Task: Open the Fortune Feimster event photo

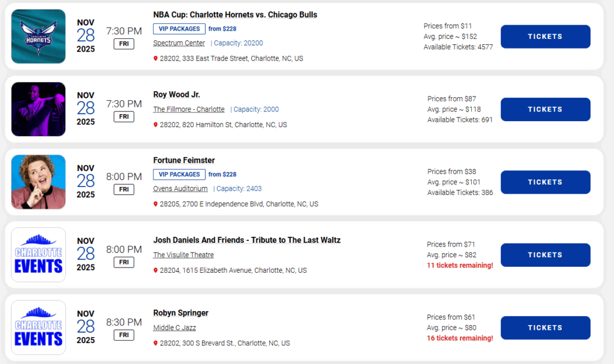Action: pyautogui.click(x=38, y=182)
